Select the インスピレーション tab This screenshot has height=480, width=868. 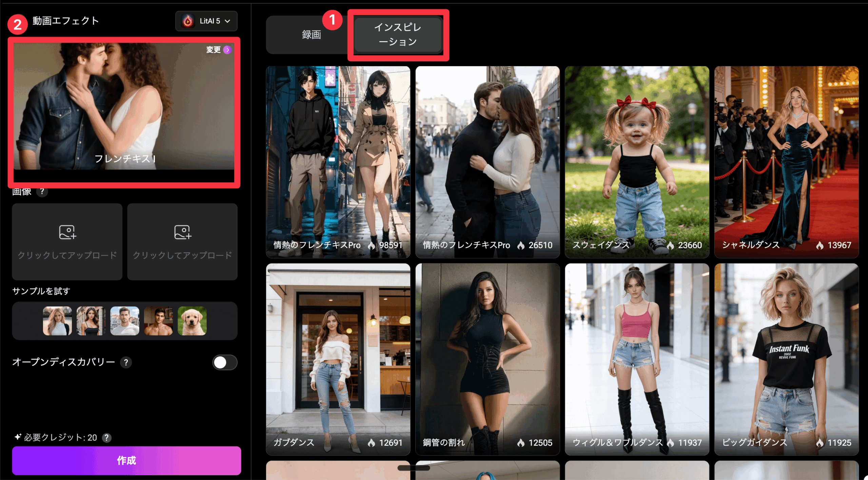pos(398,35)
